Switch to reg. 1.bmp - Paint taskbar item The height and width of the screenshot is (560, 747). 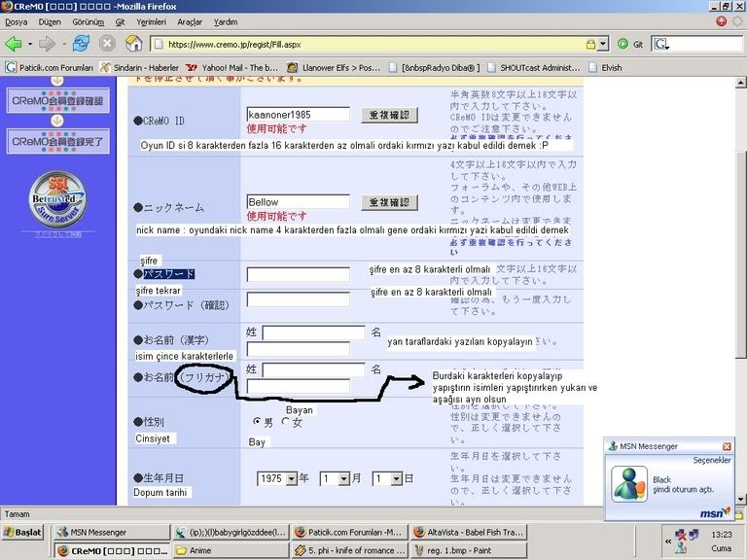468,550
